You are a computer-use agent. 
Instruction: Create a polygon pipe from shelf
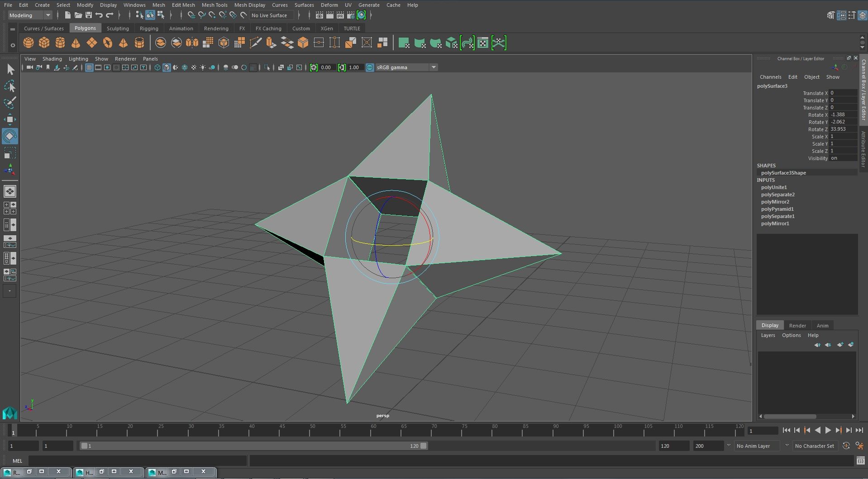coord(139,43)
